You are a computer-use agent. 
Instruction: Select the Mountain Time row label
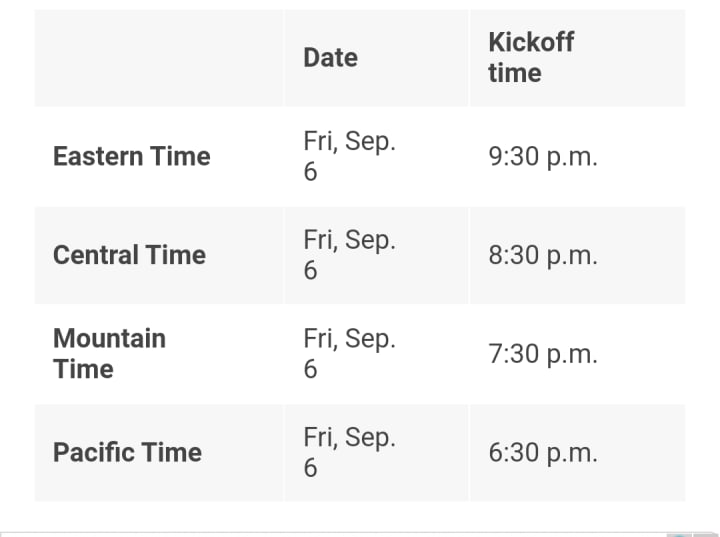coord(109,353)
